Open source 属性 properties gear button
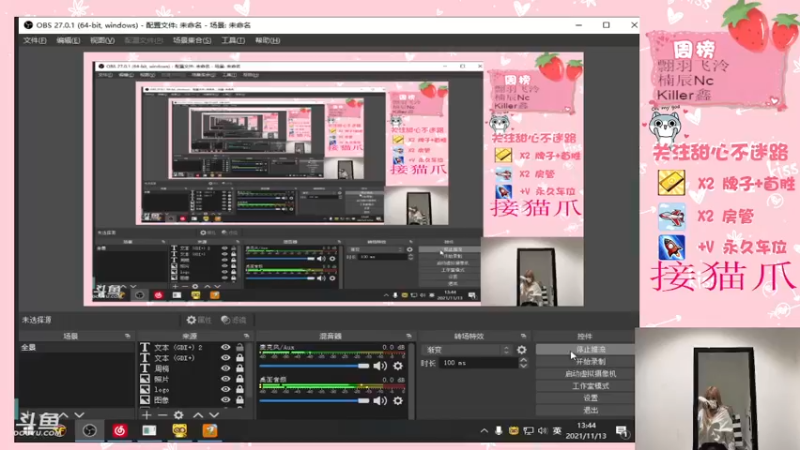Viewport: 800px width, 450px height. (198, 320)
